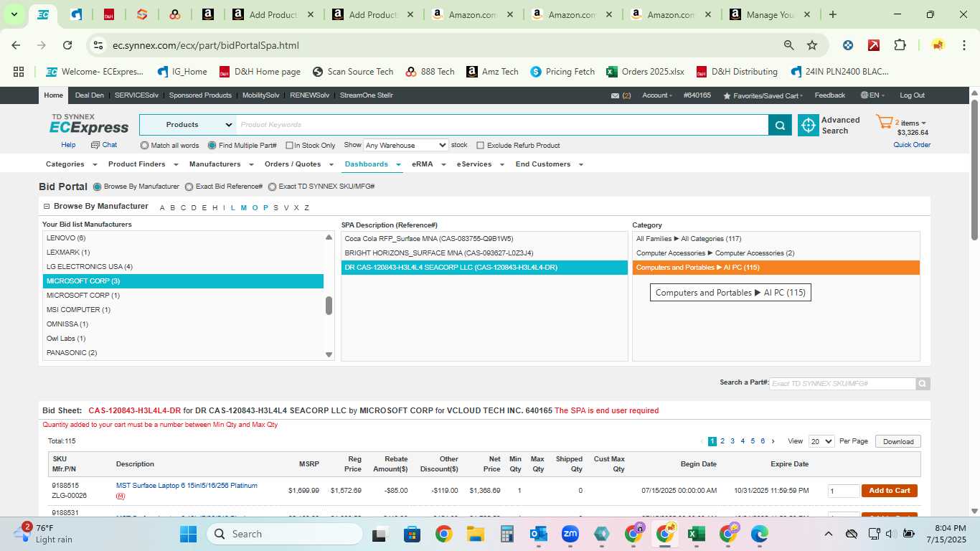Click the page vertical scrollbar thumb

click(974, 170)
